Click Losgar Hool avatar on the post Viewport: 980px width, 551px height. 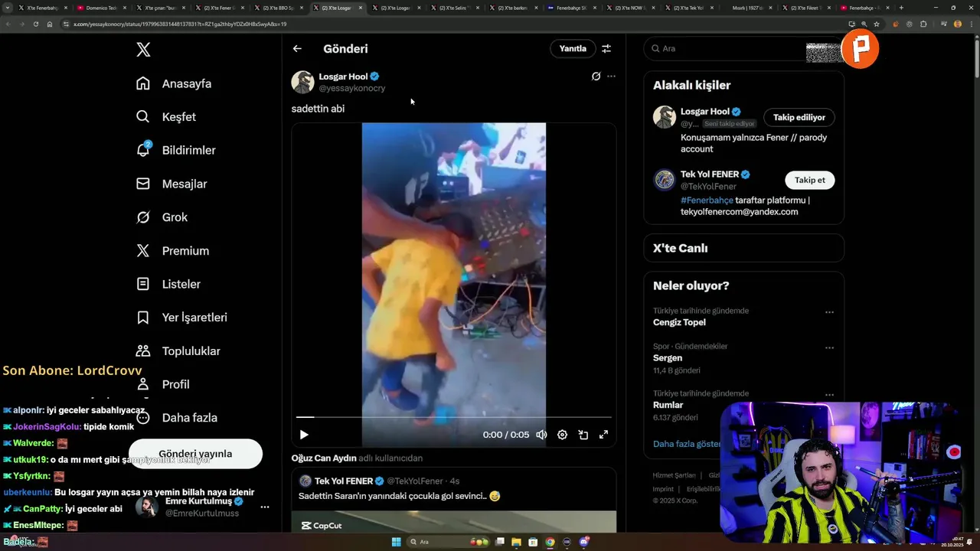click(x=302, y=82)
